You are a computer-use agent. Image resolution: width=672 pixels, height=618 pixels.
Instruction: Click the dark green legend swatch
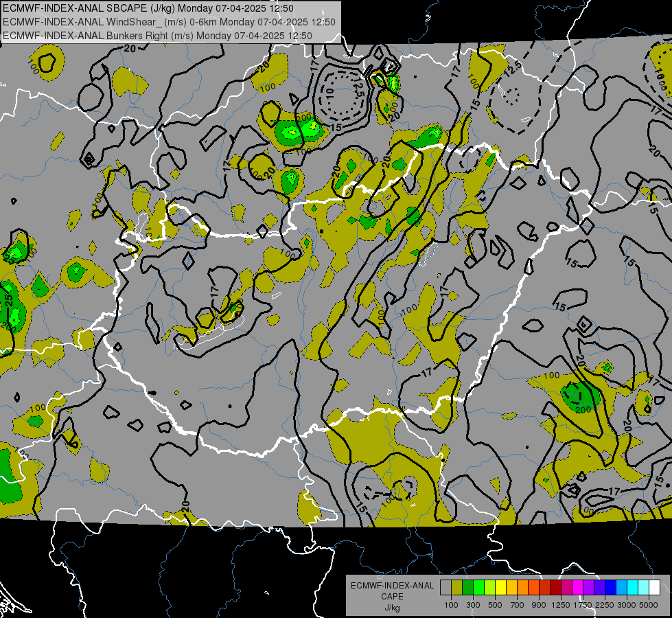point(467,588)
